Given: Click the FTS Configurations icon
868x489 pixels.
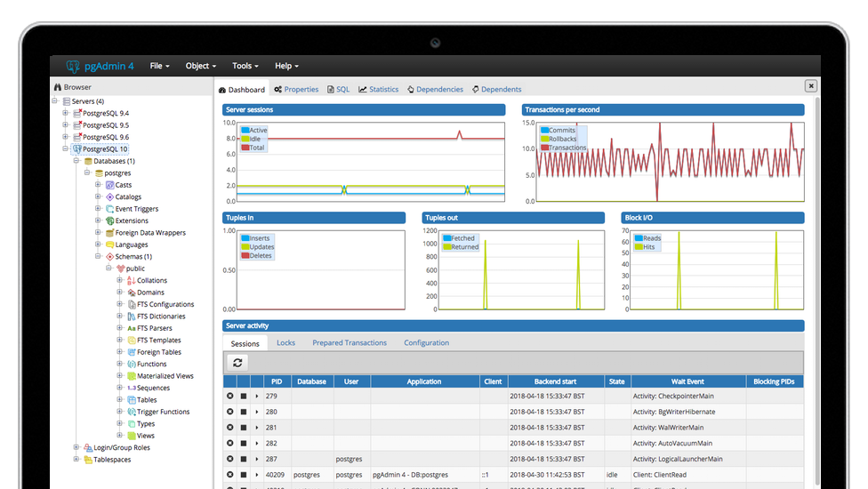Looking at the screenshot, I should 132,304.
